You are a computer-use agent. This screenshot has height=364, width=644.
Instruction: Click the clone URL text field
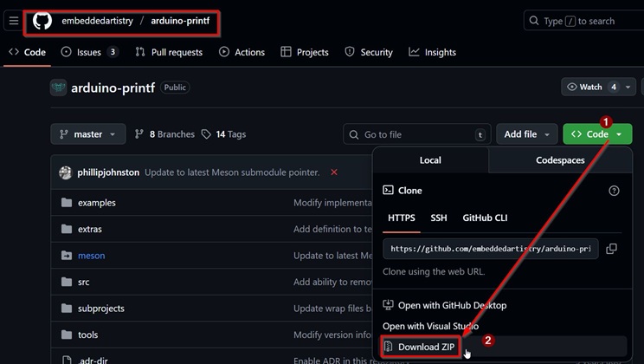coord(491,249)
